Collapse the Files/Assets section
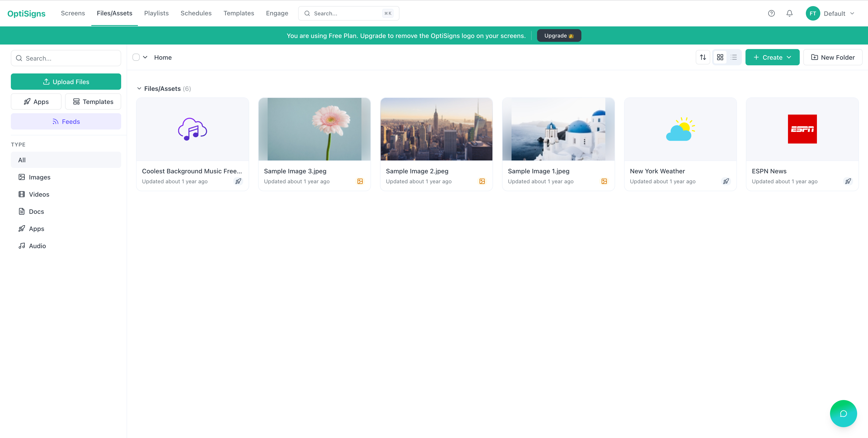Screen dimensions: 868x438 (x=139, y=88)
